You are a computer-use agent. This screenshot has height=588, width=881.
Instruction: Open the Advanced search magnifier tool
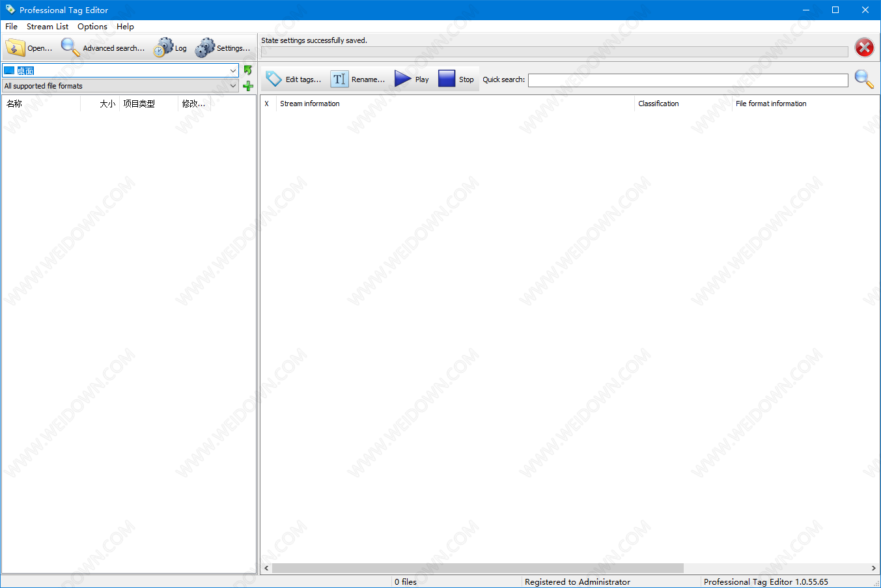click(70, 47)
